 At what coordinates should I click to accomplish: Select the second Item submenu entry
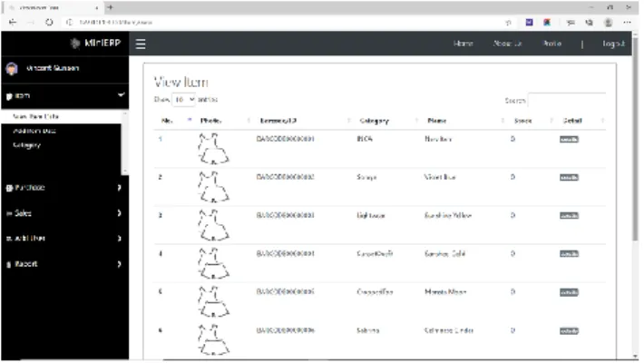pyautogui.click(x=34, y=131)
